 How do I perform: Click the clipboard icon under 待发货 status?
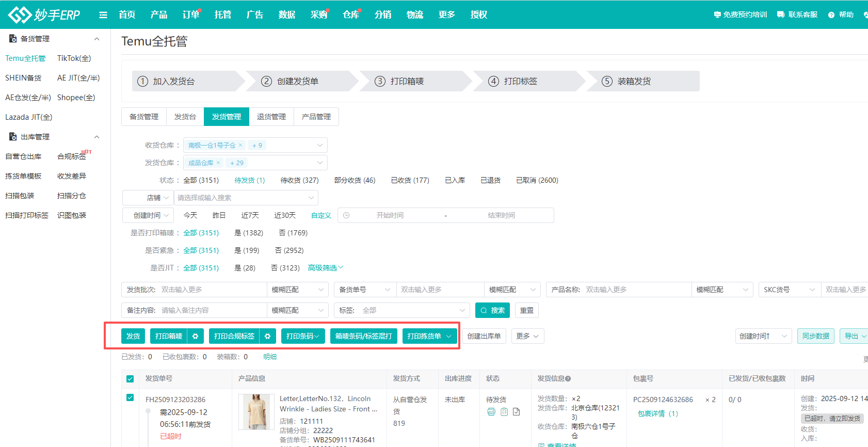(x=504, y=411)
